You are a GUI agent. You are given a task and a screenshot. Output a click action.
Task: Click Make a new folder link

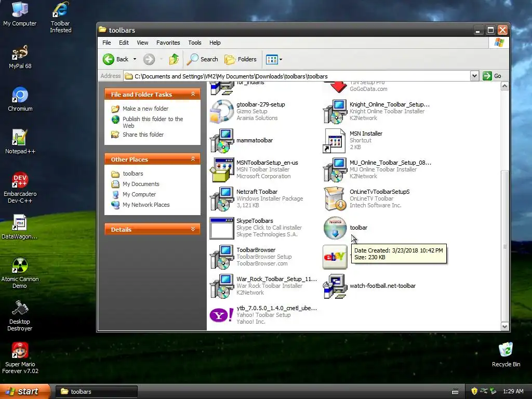(x=145, y=109)
